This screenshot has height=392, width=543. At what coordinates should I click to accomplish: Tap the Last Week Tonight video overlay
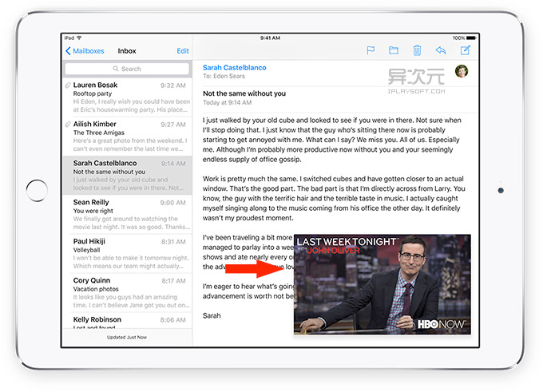pos(382,285)
